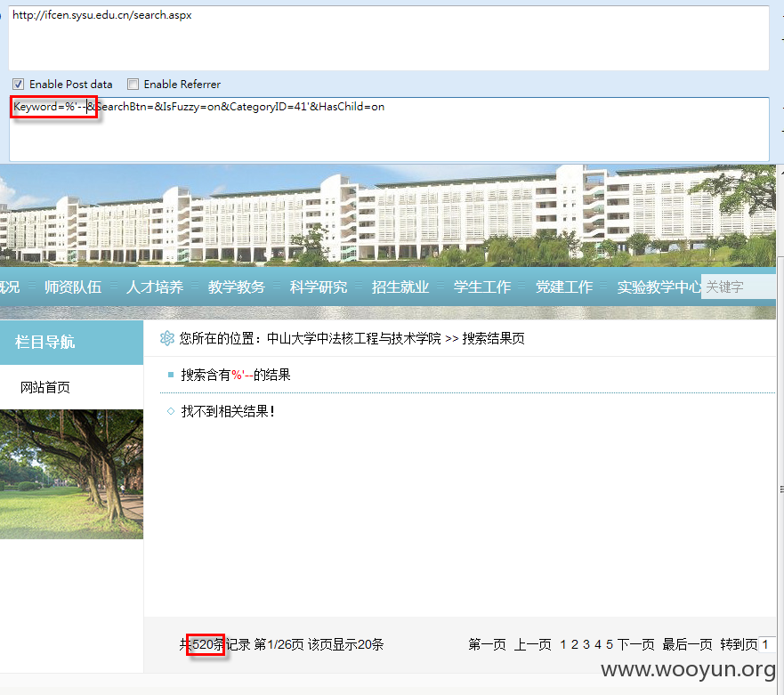Screen dimensions: 784x695
Task: Click the post data text area
Action: 389,130
